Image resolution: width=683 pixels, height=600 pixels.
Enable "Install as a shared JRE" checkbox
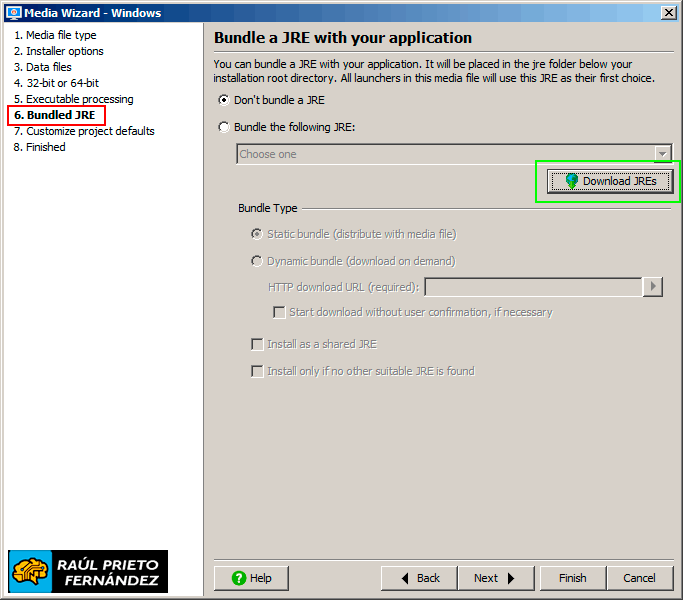257,345
